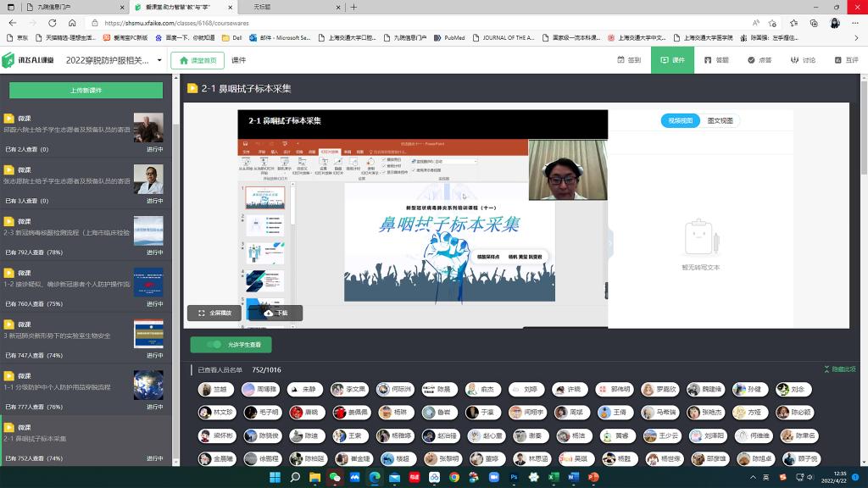
Task: Toggle the 允许学生查看 switch
Action: pyautogui.click(x=214, y=345)
